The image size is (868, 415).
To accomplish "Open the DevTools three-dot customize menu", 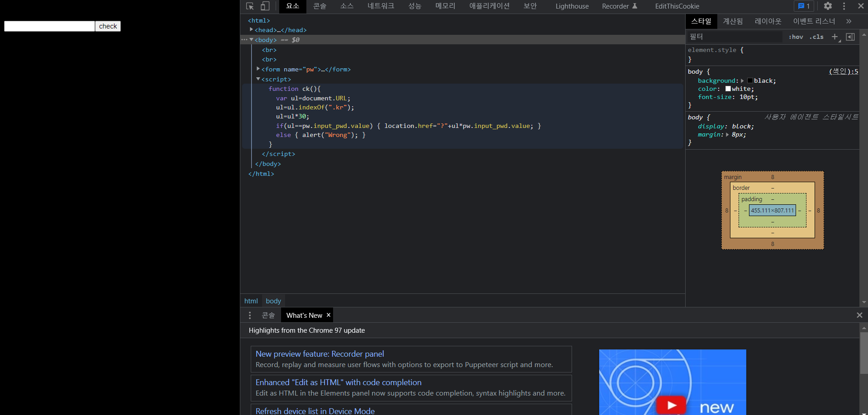I will [x=844, y=6].
